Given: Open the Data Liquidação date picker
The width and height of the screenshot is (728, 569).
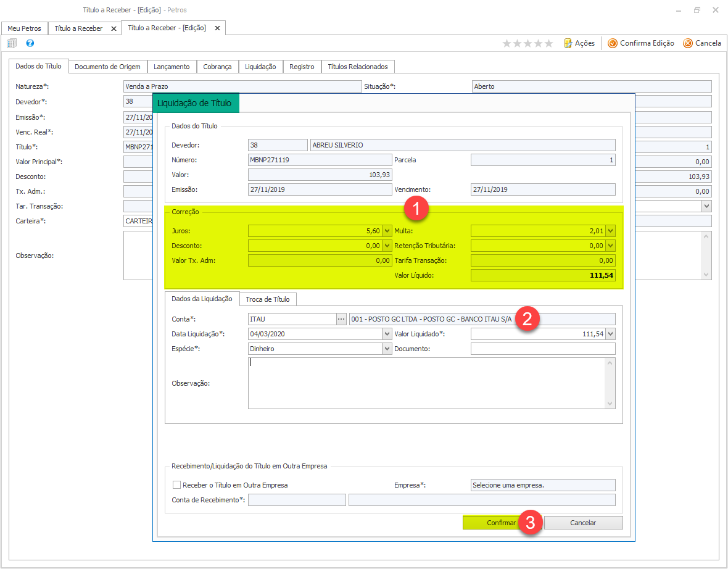Looking at the screenshot, I should (x=387, y=334).
